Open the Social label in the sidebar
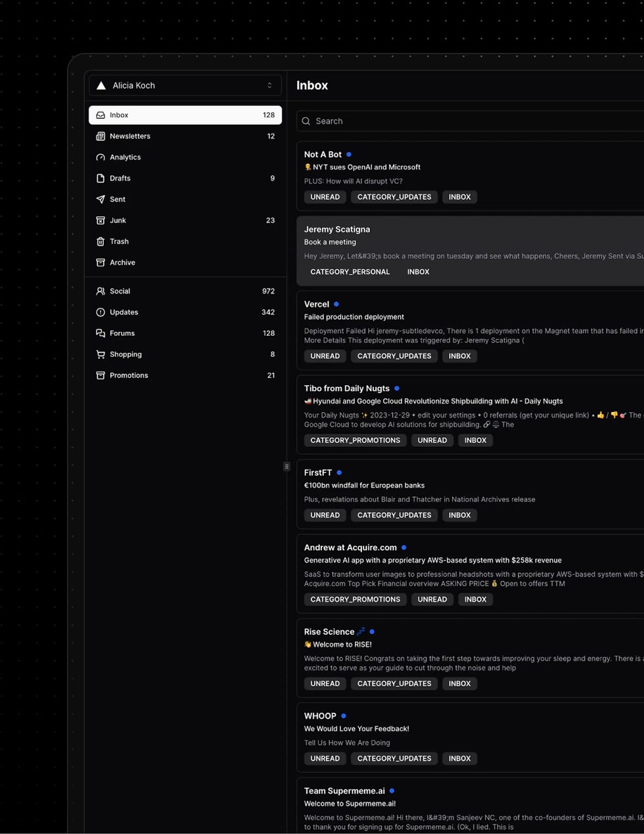This screenshot has height=834, width=644. click(x=185, y=291)
